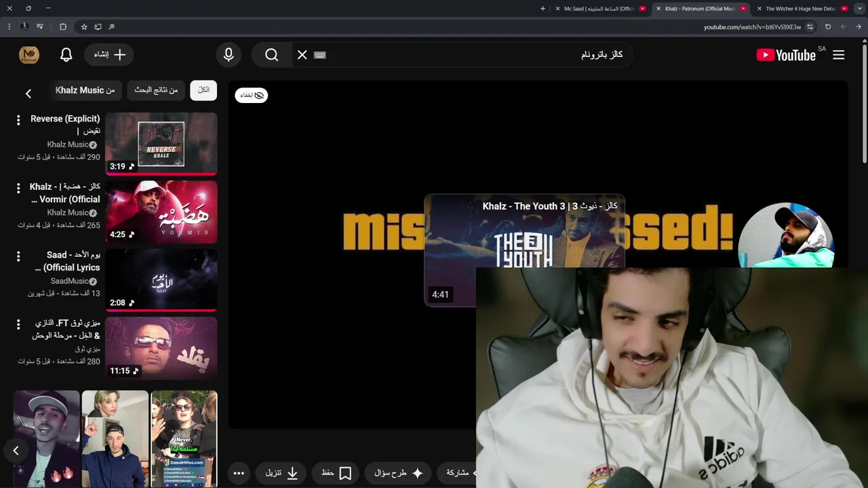Open a new browser tab

click(x=542, y=9)
